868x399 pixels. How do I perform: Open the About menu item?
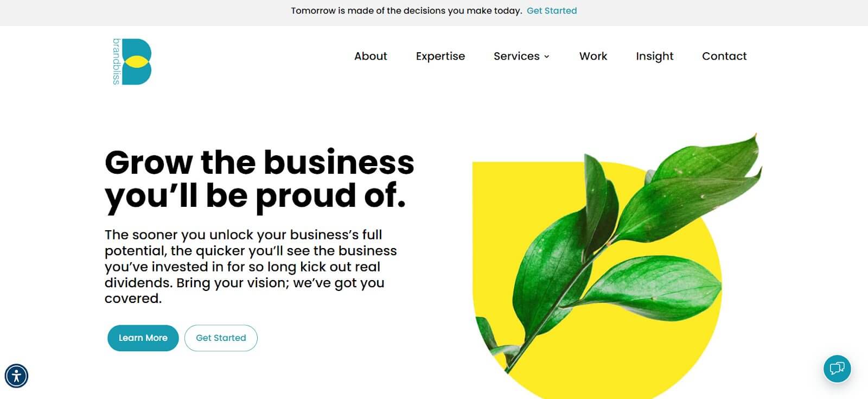tap(371, 56)
